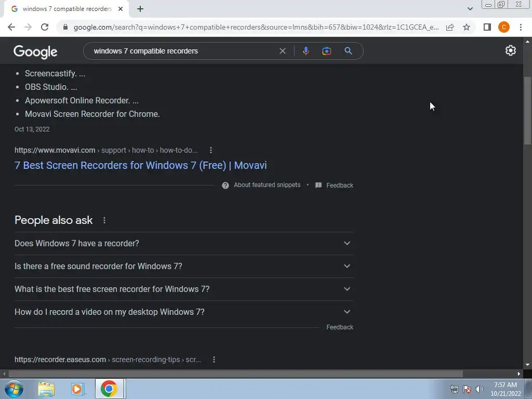Viewport: 532px width, 399px height.
Task: Open People also ask options menu
Action: pyautogui.click(x=104, y=220)
